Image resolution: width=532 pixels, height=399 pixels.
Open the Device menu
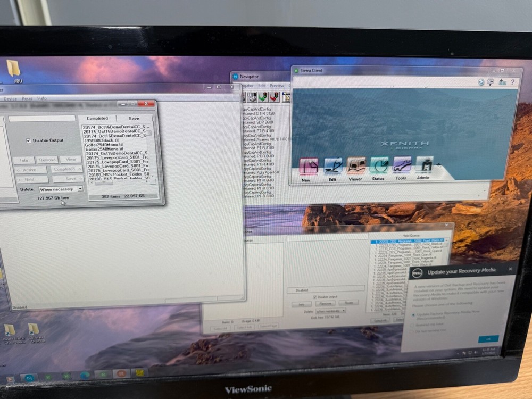pyautogui.click(x=10, y=98)
